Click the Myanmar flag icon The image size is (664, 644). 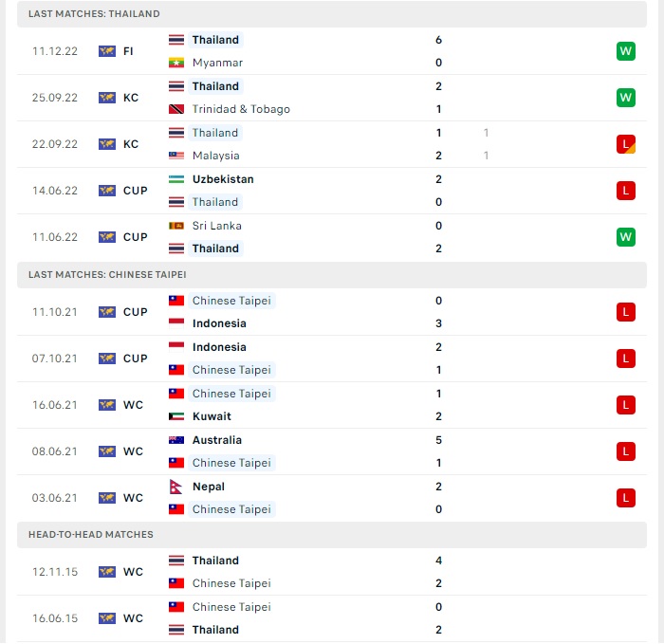[x=176, y=63]
